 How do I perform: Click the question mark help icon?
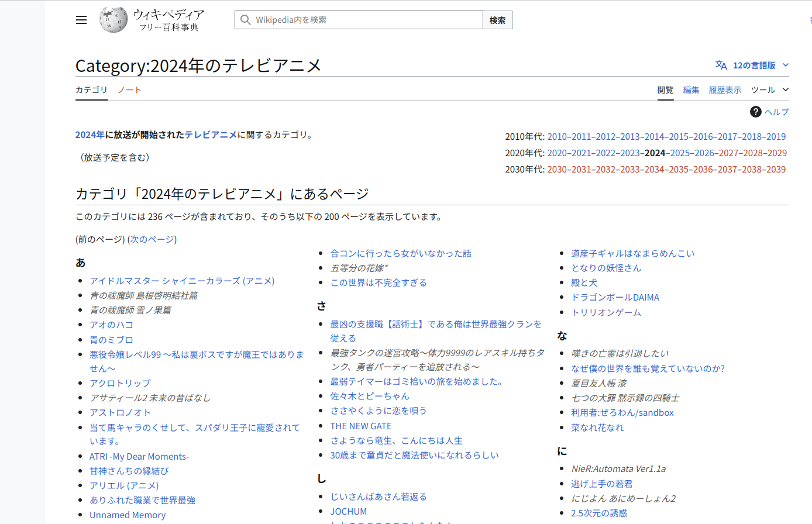coord(756,112)
